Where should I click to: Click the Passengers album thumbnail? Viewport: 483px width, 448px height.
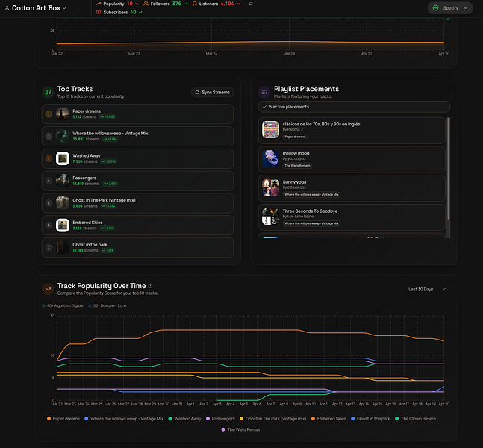coord(63,181)
